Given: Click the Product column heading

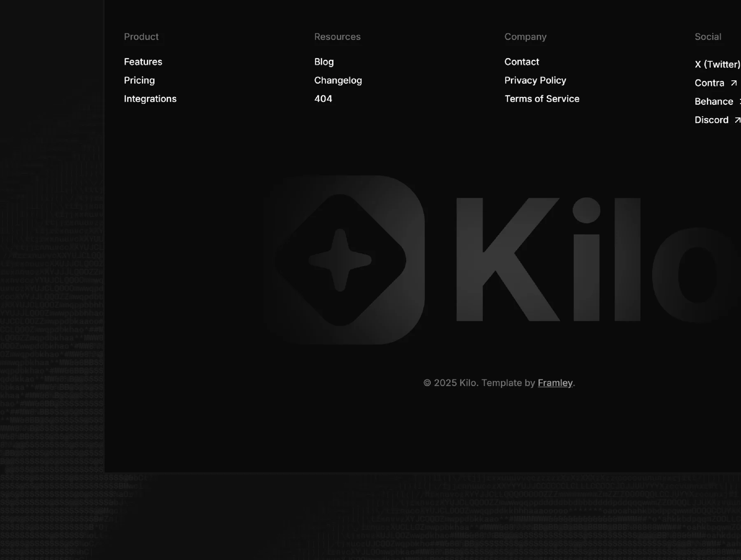Looking at the screenshot, I should tap(141, 37).
